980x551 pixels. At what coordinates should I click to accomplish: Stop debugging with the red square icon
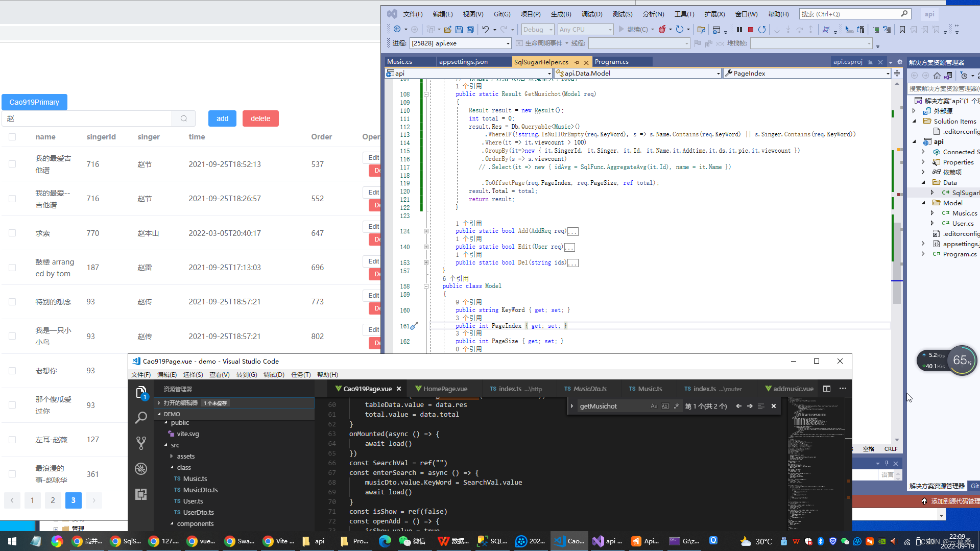pos(750,29)
